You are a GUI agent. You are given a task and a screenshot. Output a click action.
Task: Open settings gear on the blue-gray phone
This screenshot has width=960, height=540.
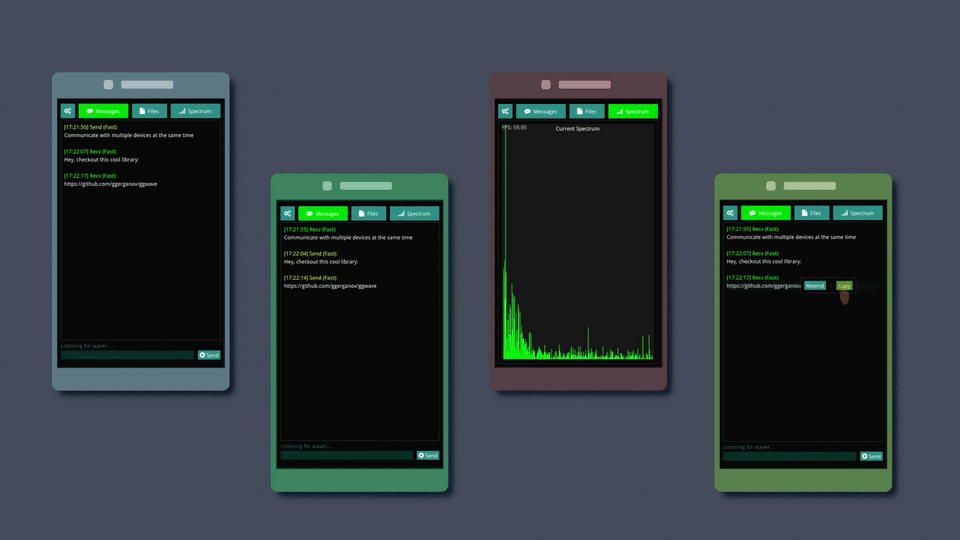click(68, 111)
